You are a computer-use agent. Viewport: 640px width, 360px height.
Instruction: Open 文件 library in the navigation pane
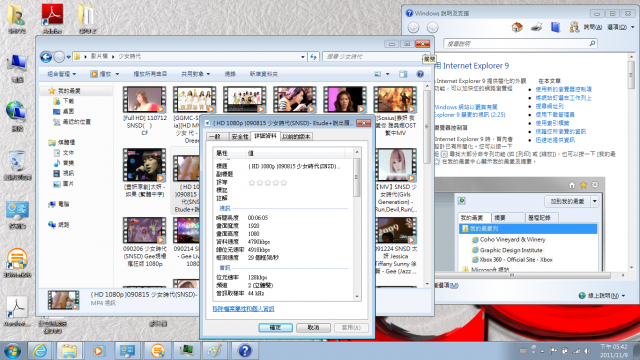point(68,153)
